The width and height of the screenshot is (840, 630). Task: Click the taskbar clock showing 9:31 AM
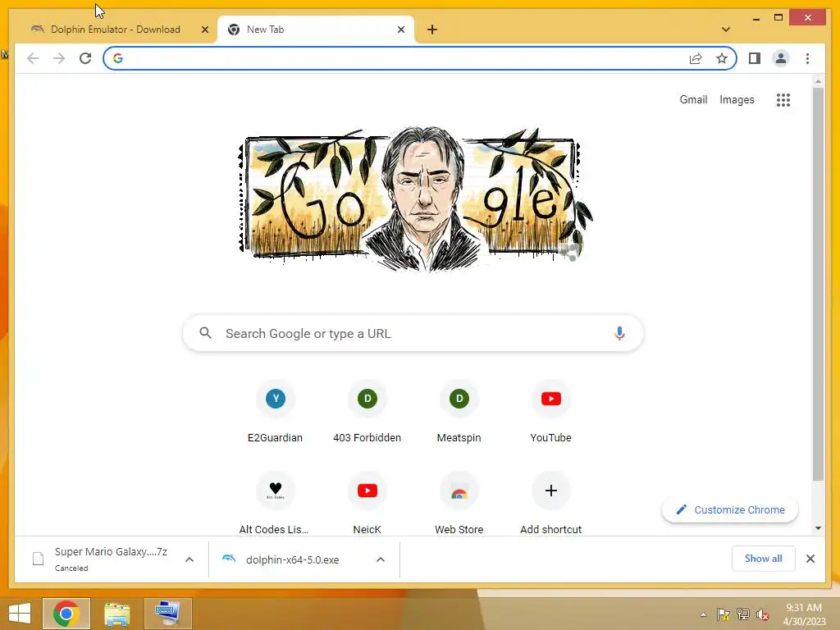[804, 614]
